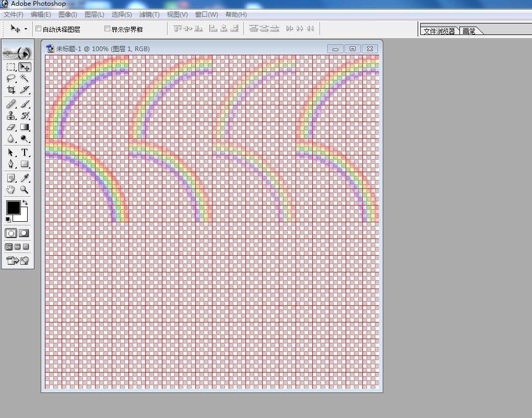This screenshot has height=418, width=532.
Task: Click the Move tool in the toolbox
Action: (x=25, y=67)
